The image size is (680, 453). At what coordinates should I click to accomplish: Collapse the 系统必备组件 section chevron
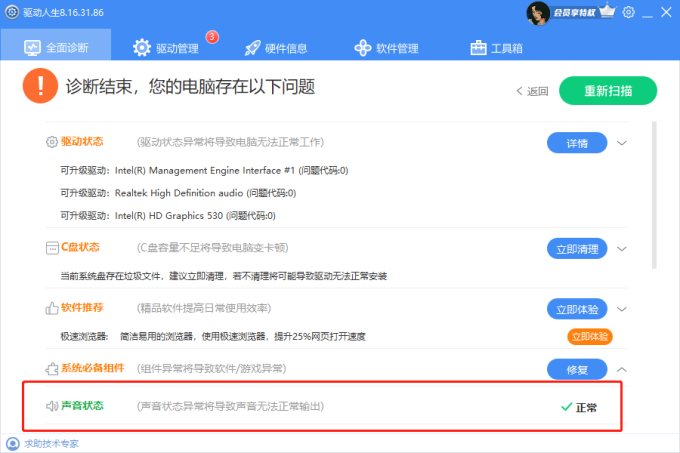coord(622,370)
